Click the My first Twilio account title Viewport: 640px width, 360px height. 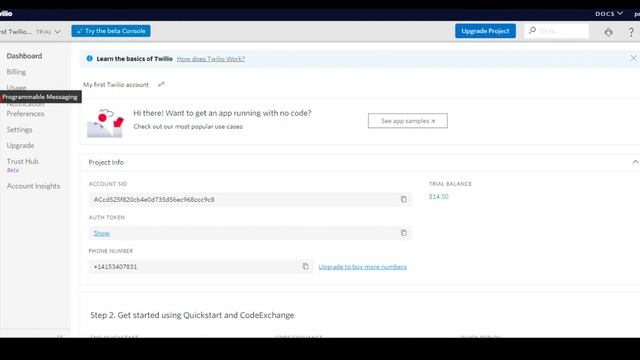click(x=116, y=84)
